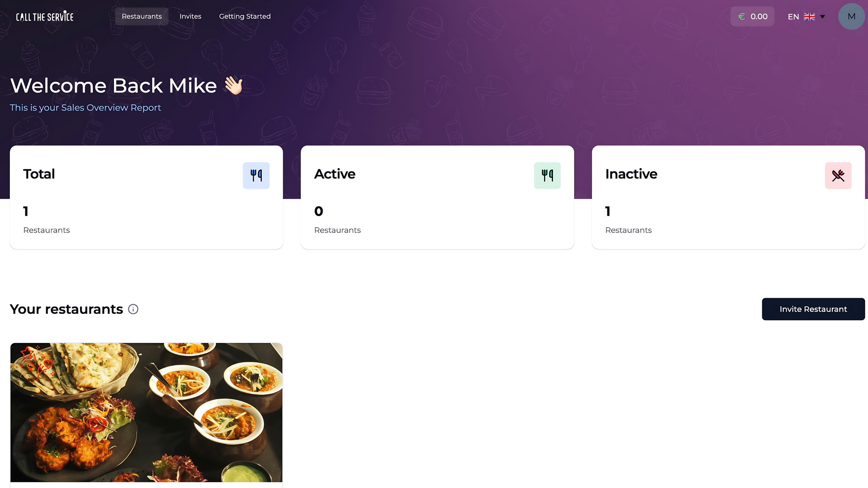Click the red Inactive crossed-utensils icon

coord(838,176)
